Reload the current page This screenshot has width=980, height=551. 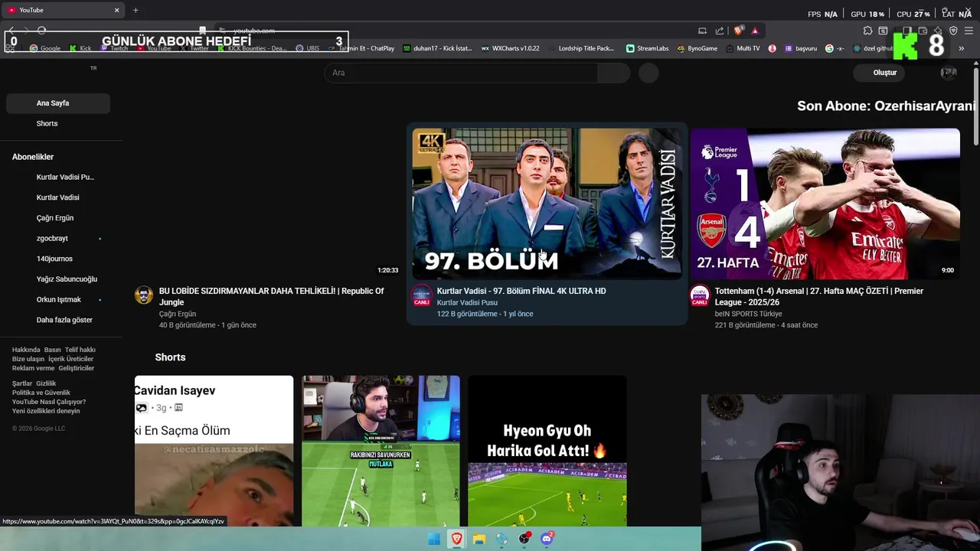tap(41, 31)
